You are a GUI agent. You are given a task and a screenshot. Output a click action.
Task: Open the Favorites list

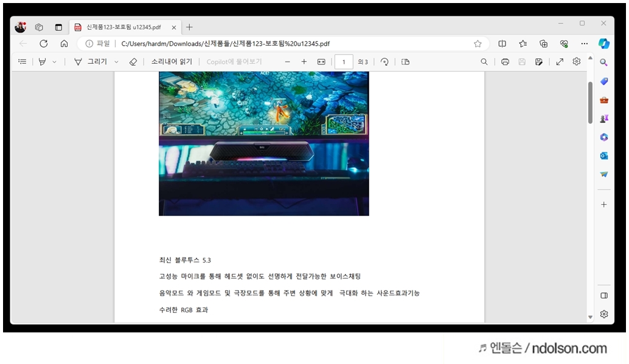pyautogui.click(x=523, y=44)
